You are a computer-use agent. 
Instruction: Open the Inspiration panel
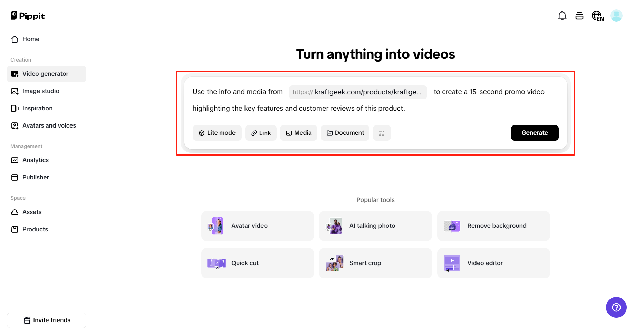pos(37,108)
